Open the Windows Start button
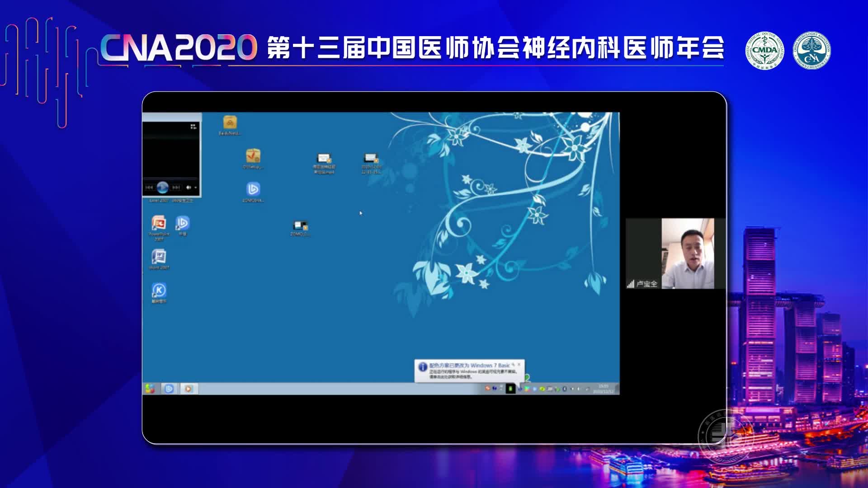The height and width of the screenshot is (488, 868). [150, 389]
